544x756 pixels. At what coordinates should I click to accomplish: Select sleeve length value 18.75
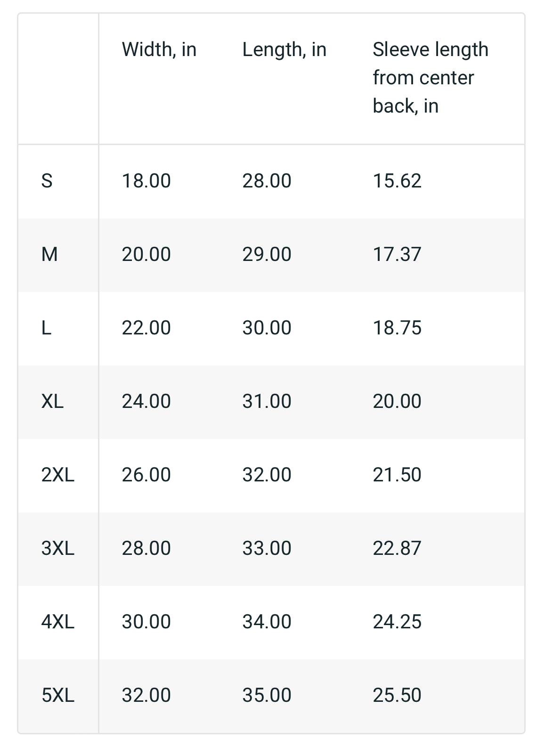tap(397, 328)
